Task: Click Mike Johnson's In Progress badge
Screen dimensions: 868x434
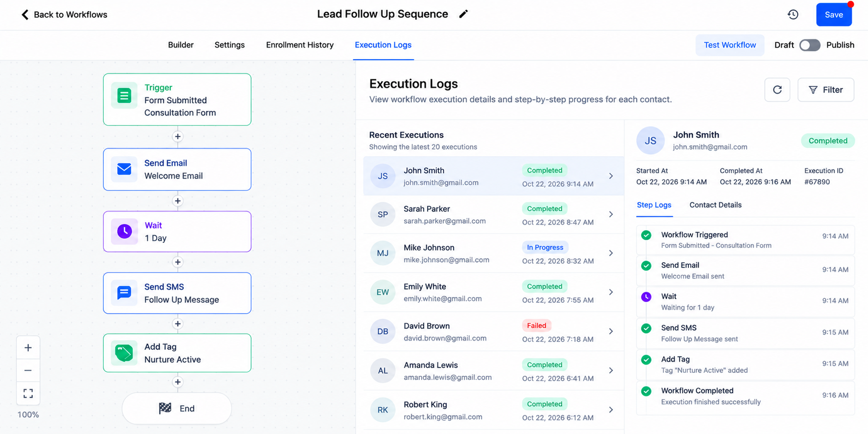Action: (x=545, y=247)
